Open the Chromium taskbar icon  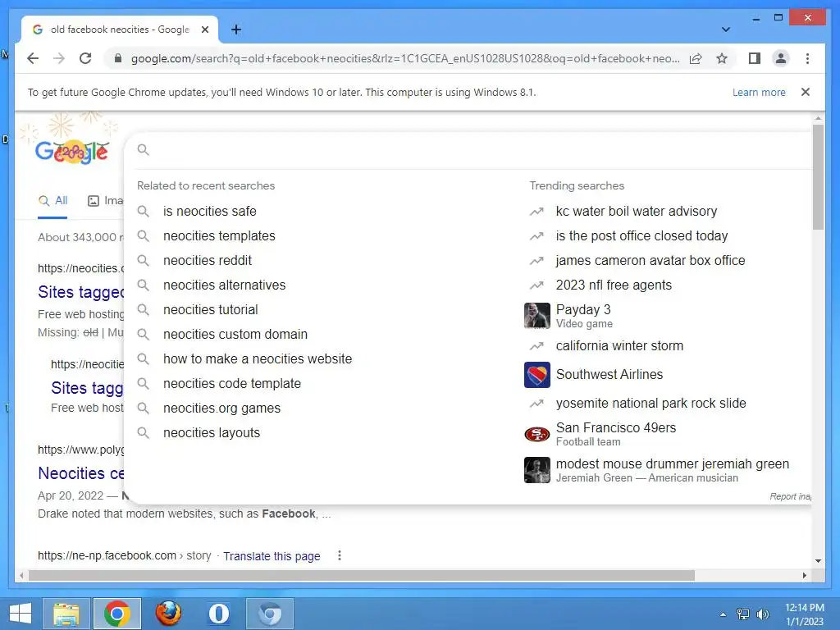[269, 614]
